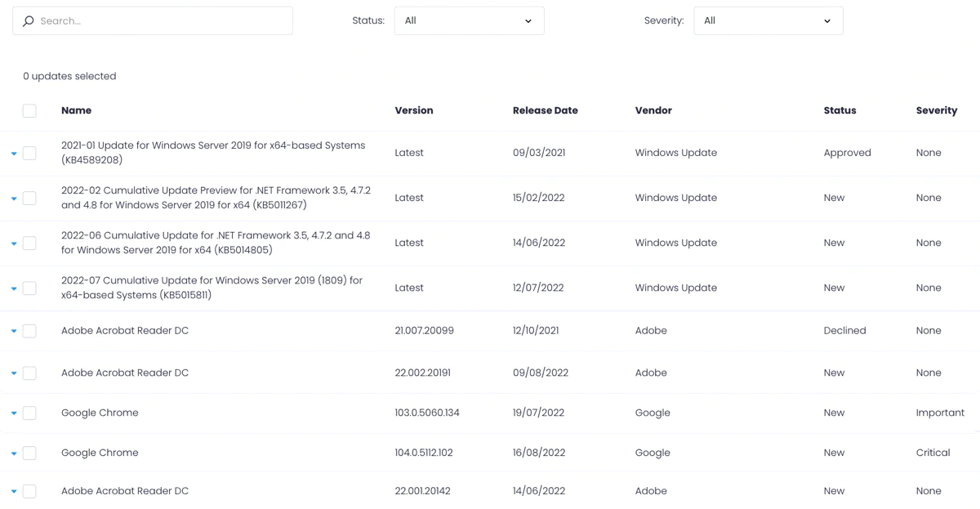Open the Severity filter dropdown
The image size is (980, 509).
(768, 20)
